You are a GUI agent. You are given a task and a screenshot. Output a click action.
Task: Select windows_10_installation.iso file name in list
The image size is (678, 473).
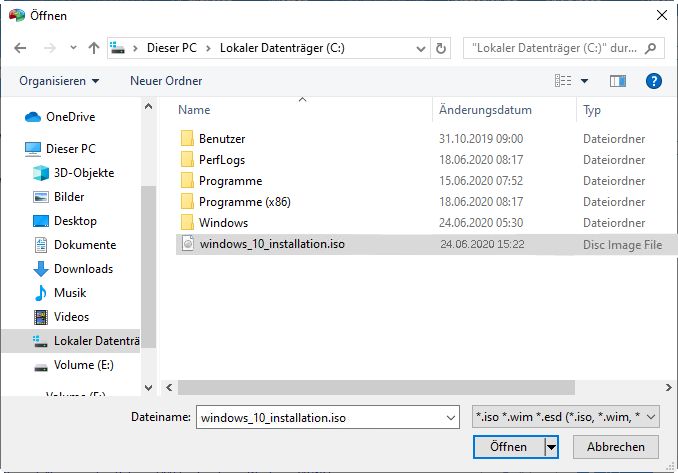click(x=272, y=244)
